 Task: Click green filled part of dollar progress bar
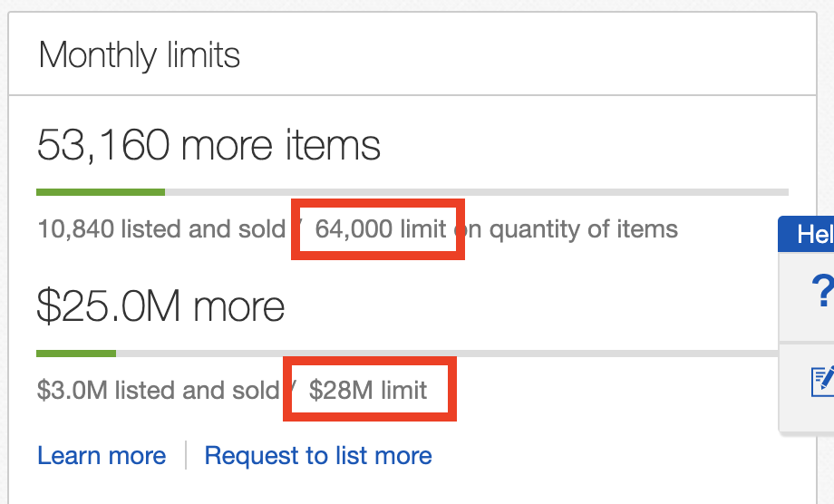(x=76, y=354)
